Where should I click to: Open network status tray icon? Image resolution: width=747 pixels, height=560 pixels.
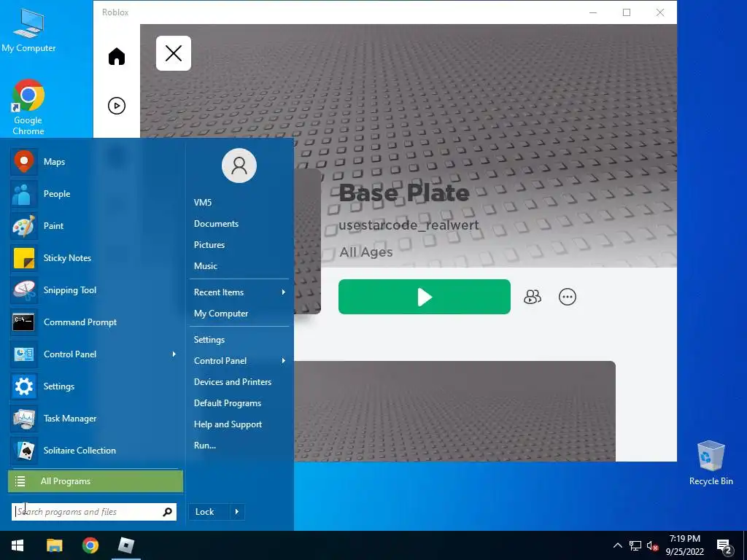[x=635, y=545]
